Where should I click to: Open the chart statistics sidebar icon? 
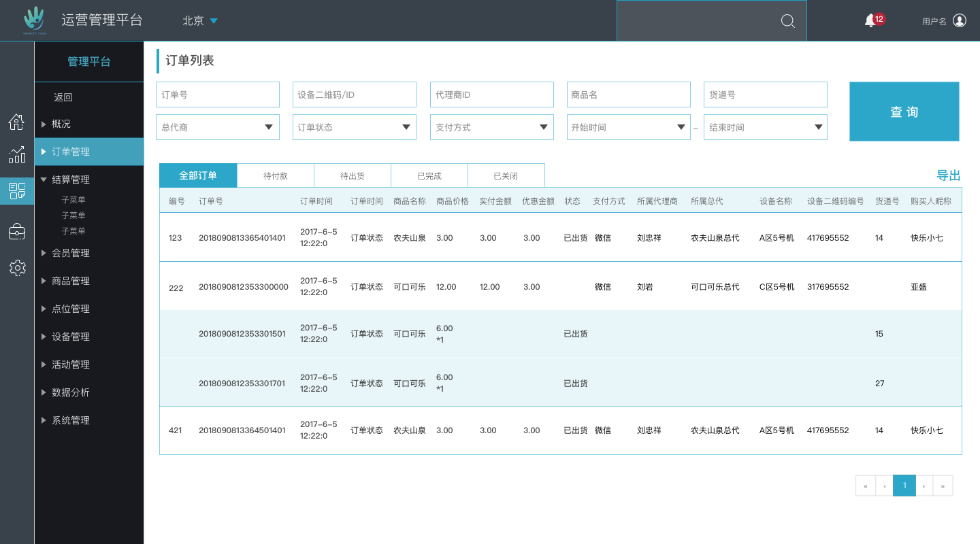(16, 155)
